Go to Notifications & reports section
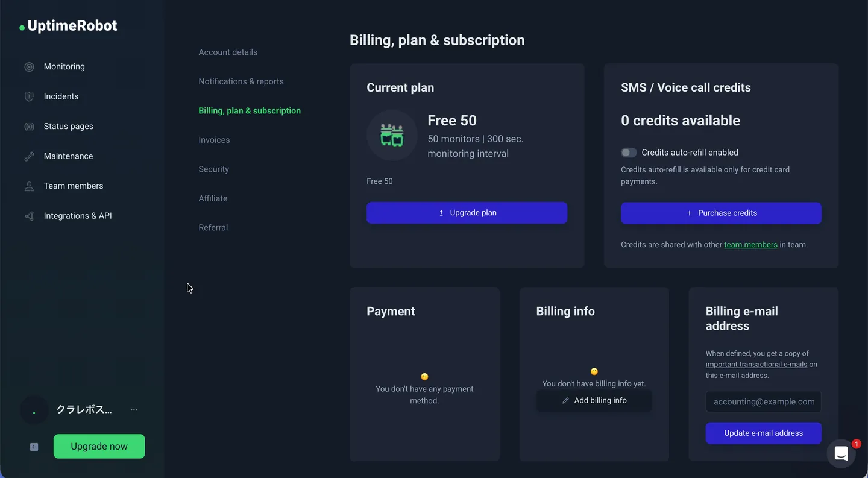This screenshot has height=478, width=868. pyautogui.click(x=241, y=81)
